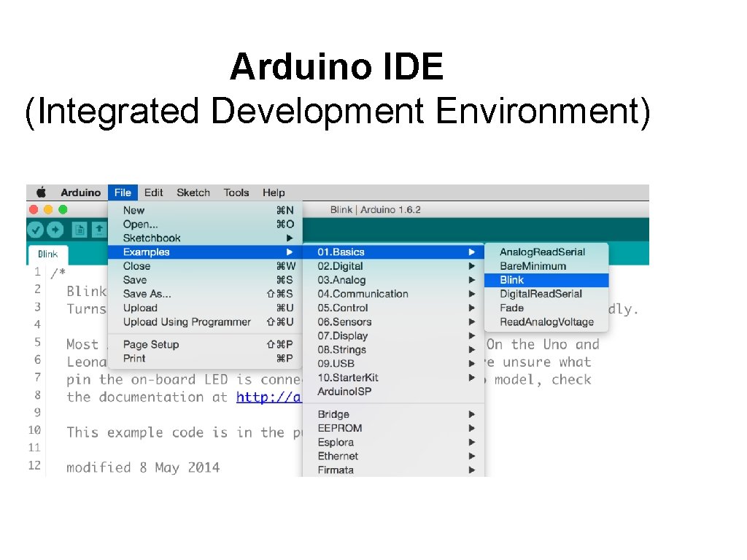Expand the 06.Sensors examples submenu
Screen dimensions: 747x560
pyautogui.click(x=393, y=322)
